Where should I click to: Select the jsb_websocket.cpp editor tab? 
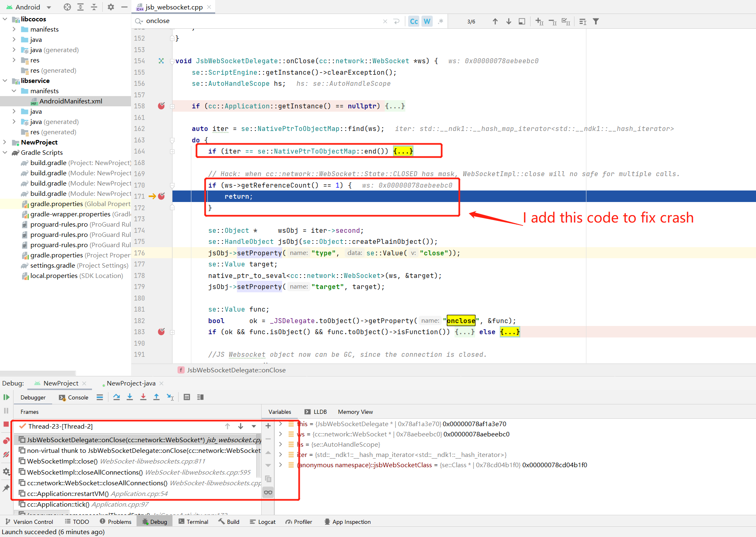[174, 7]
